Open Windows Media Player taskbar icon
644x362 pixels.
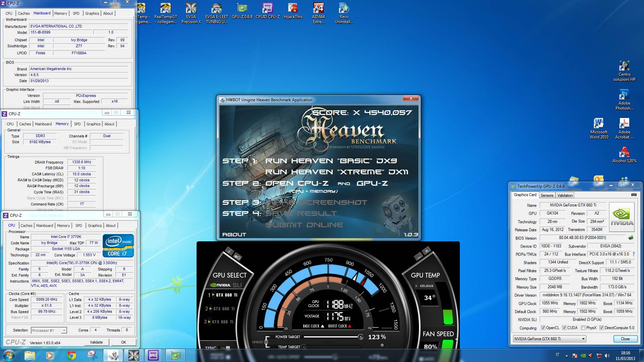pos(50,355)
